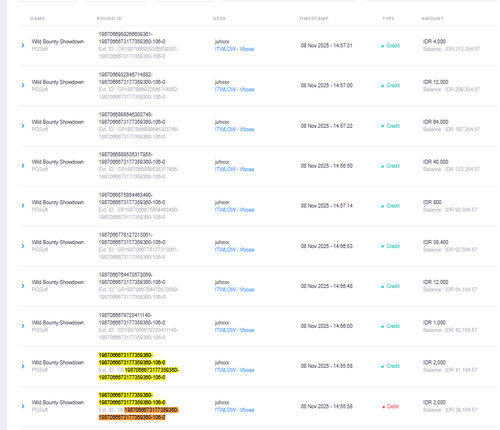Click user juhxxx in the IDR 64,000 row
The image size is (500, 430).
(x=222, y=122)
